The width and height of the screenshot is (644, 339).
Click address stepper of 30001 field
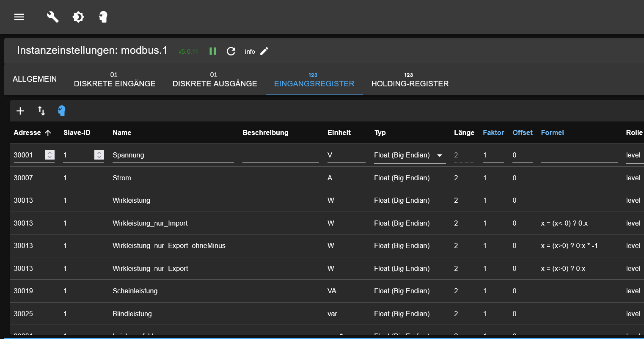pos(50,155)
